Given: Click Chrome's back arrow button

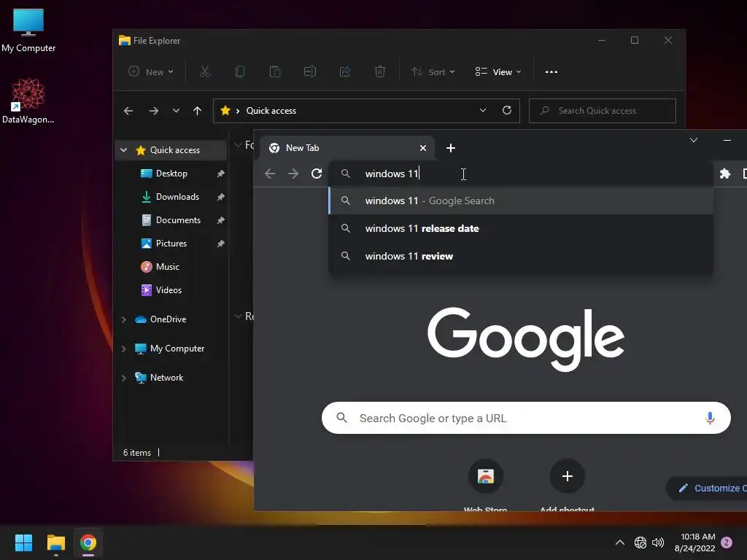Looking at the screenshot, I should point(270,174).
